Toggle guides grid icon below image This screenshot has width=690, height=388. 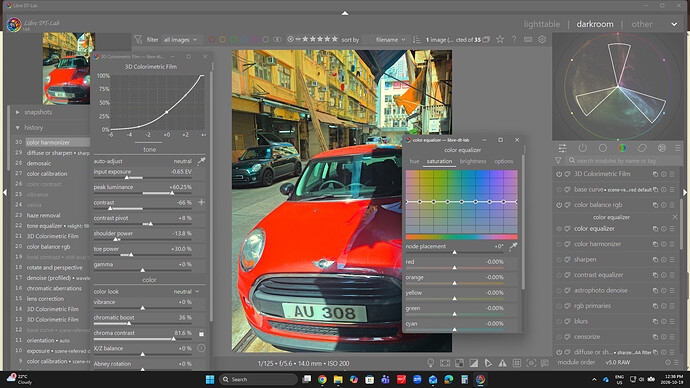click(517, 363)
